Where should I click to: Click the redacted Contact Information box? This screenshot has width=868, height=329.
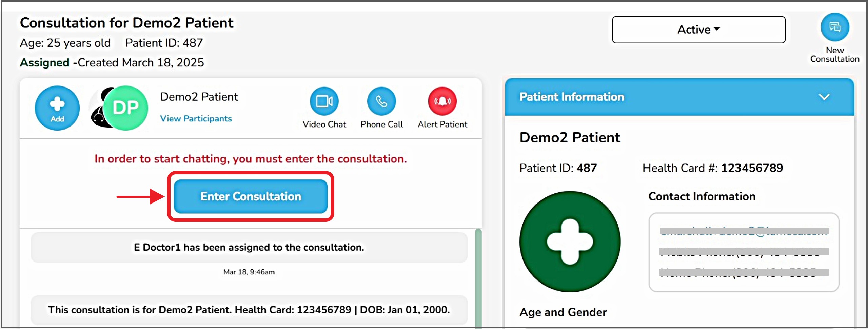pyautogui.click(x=744, y=252)
